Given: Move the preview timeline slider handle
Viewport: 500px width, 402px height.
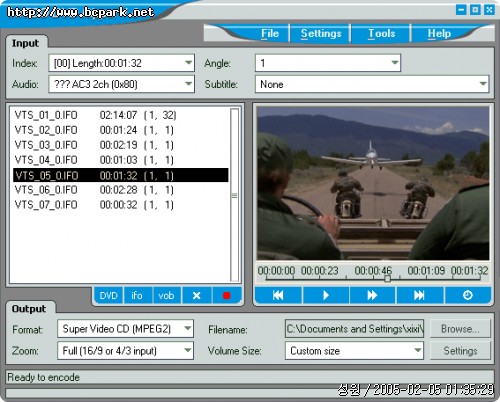Looking at the screenshot, I should click(387, 278).
